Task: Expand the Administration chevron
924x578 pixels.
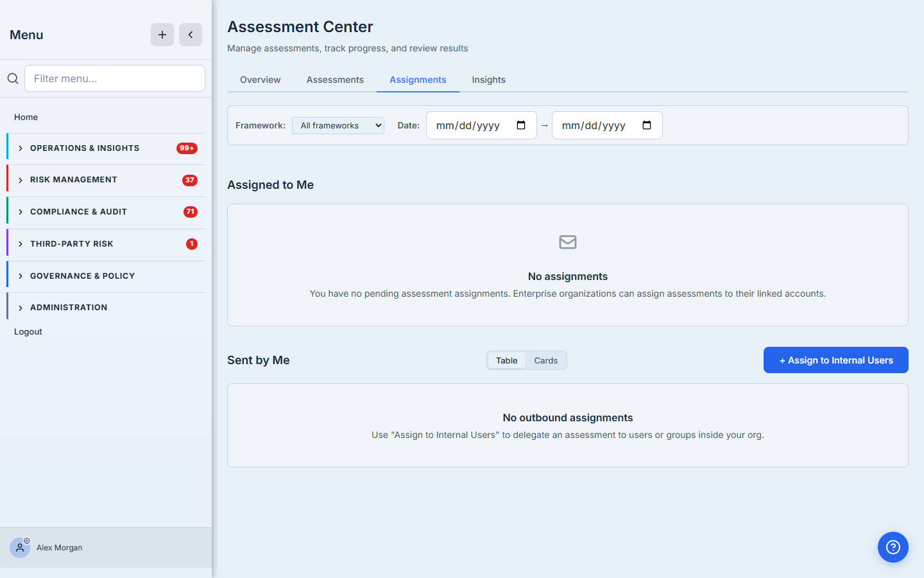Action: tap(21, 308)
